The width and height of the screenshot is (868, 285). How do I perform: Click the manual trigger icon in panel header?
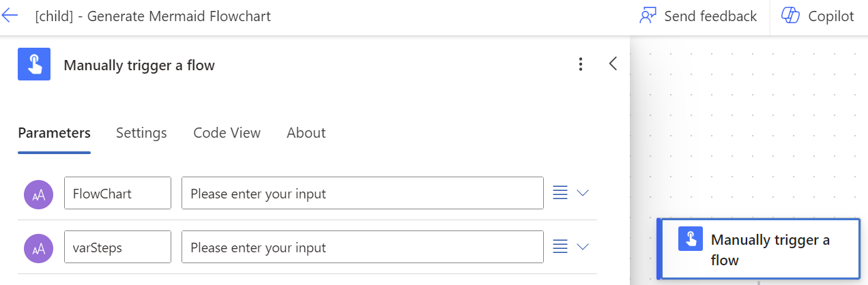(34, 65)
